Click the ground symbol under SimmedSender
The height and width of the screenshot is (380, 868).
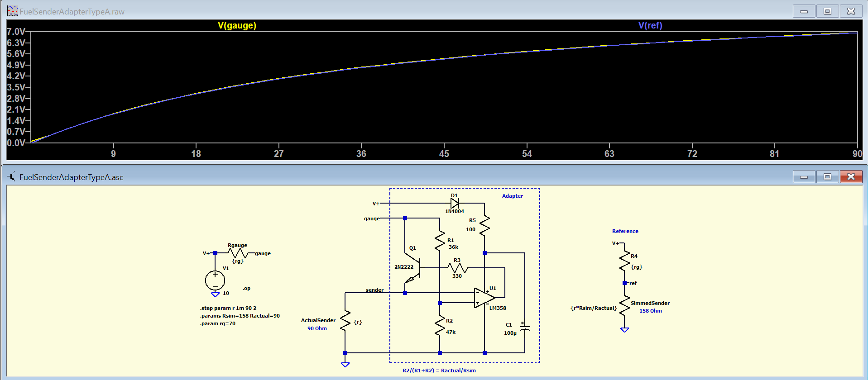(624, 330)
